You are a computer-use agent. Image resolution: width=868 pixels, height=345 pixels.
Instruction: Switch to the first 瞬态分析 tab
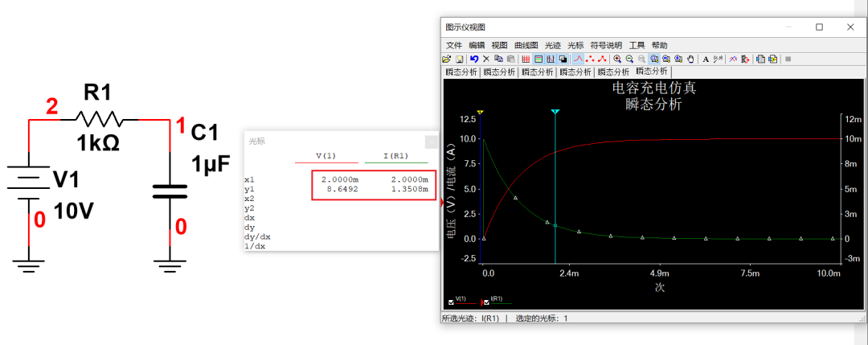pyautogui.click(x=461, y=72)
